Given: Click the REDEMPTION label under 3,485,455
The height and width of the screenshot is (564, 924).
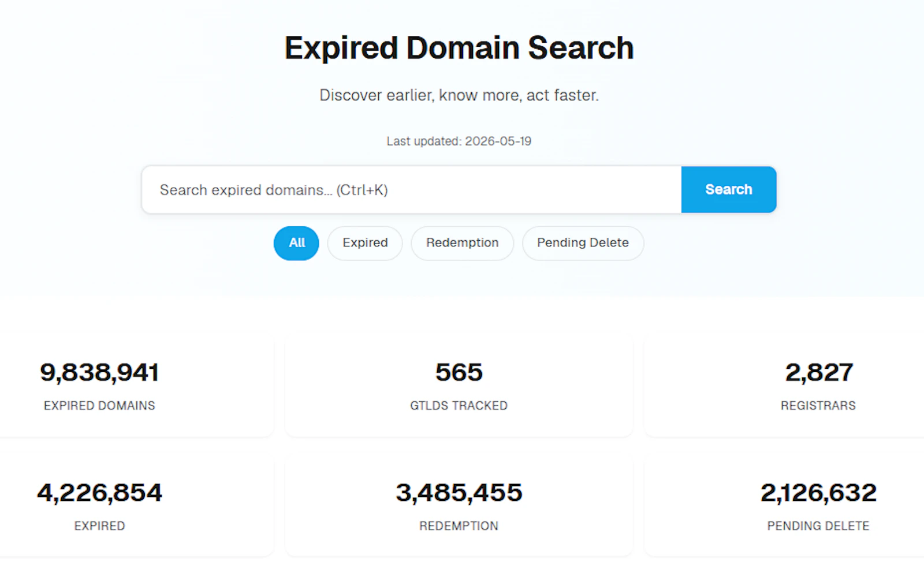Looking at the screenshot, I should (x=459, y=526).
